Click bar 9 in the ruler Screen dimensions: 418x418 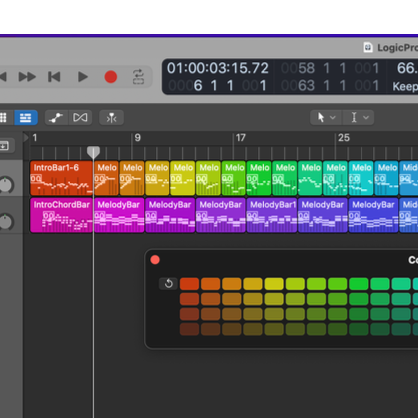[x=137, y=138]
